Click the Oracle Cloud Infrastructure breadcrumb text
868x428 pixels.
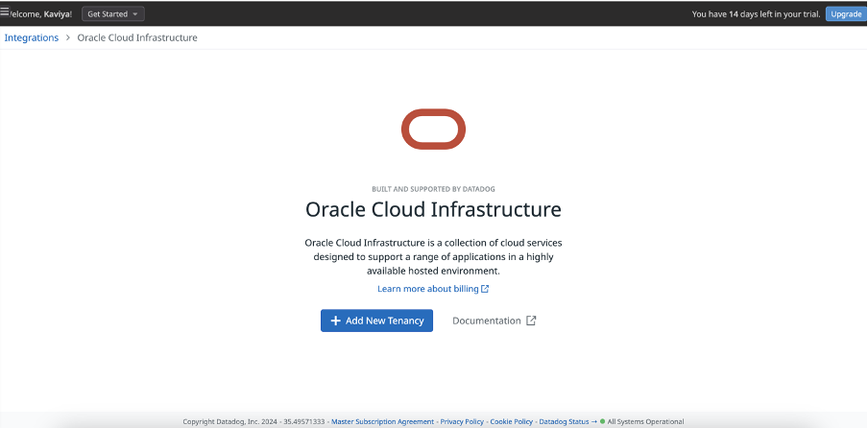click(x=137, y=37)
